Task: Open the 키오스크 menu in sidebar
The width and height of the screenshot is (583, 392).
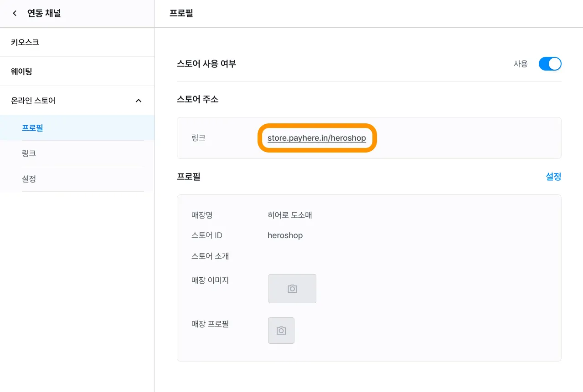Action: click(25, 42)
